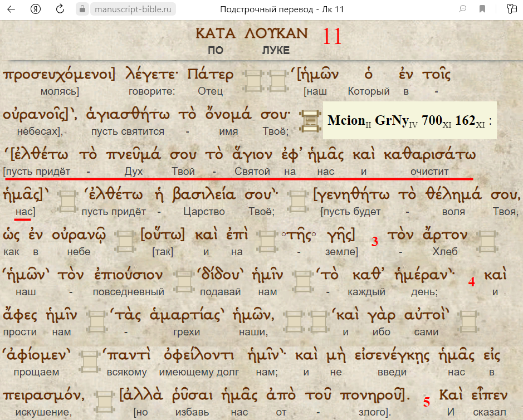The image size is (523, 420).
Task: Click the padlock site security icon
Action: coord(82,9)
